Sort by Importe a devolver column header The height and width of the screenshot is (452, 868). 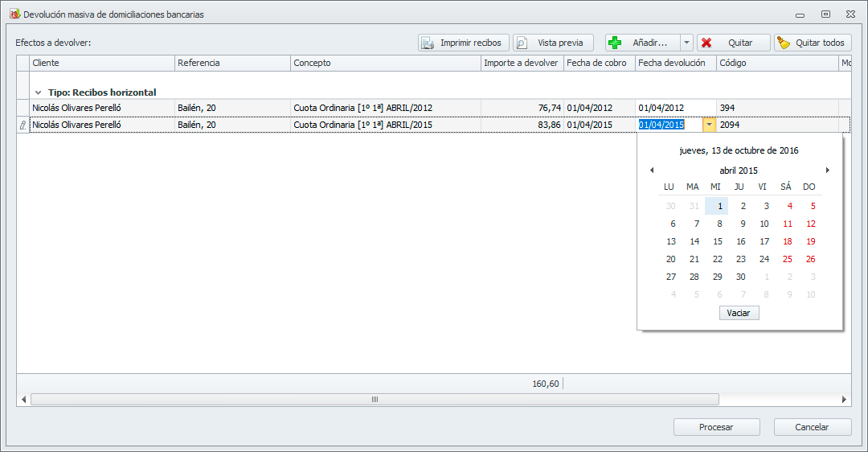522,64
